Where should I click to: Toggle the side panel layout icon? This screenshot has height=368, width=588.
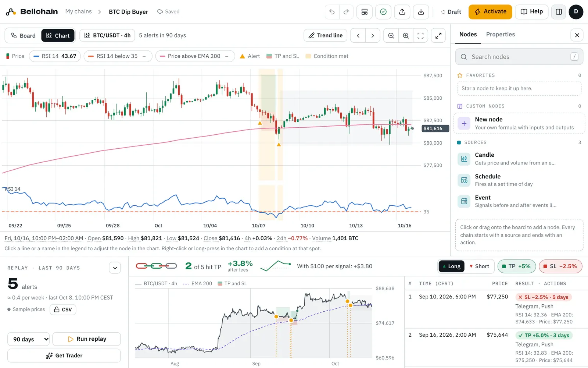559,12
